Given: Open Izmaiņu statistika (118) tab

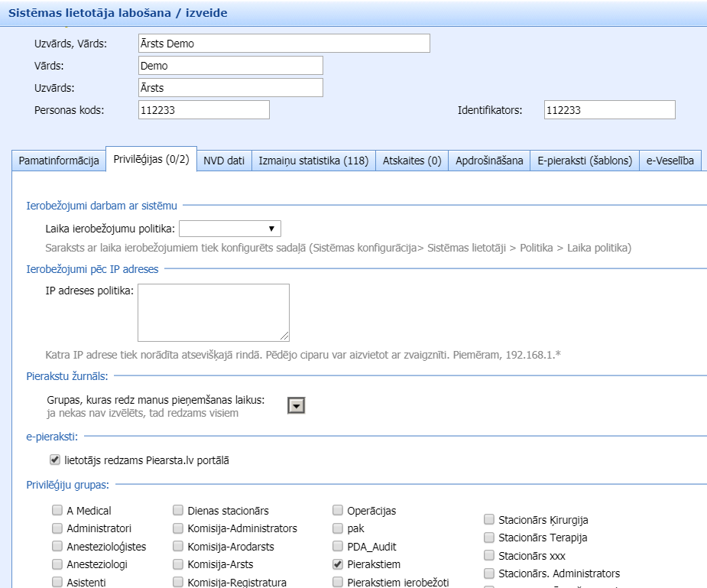Looking at the screenshot, I should [313, 161].
